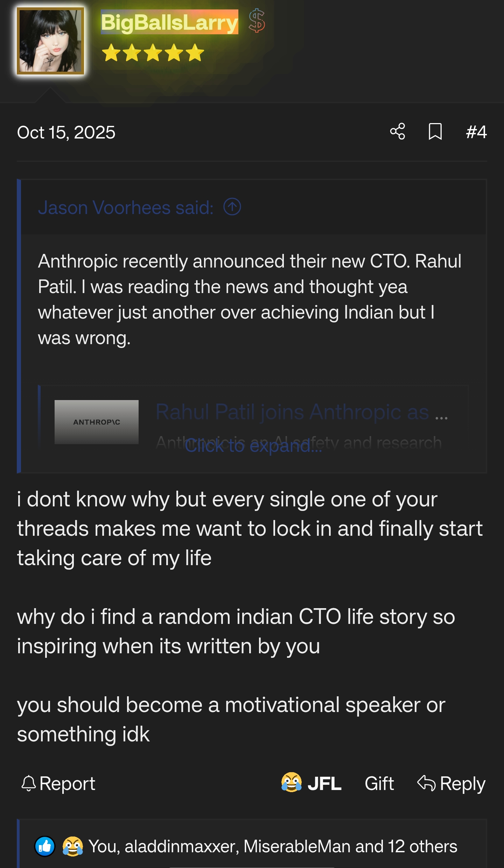Expand the quote with 'Click to expand...'
The height and width of the screenshot is (868, 504).
(253, 446)
